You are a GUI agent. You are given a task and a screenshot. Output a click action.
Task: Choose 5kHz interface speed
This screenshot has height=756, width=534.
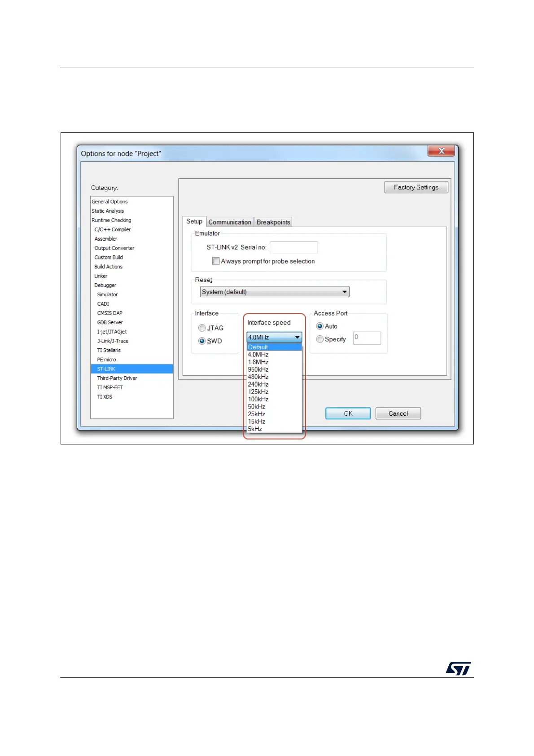click(x=274, y=429)
